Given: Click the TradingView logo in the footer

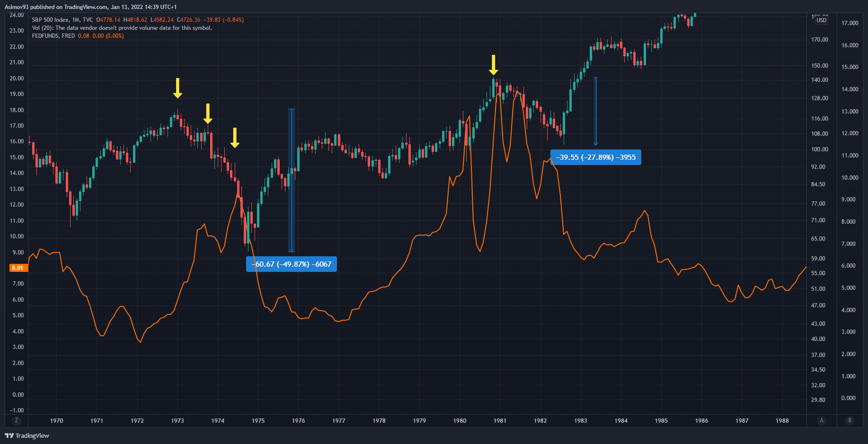Looking at the screenshot, I should click(x=27, y=435).
